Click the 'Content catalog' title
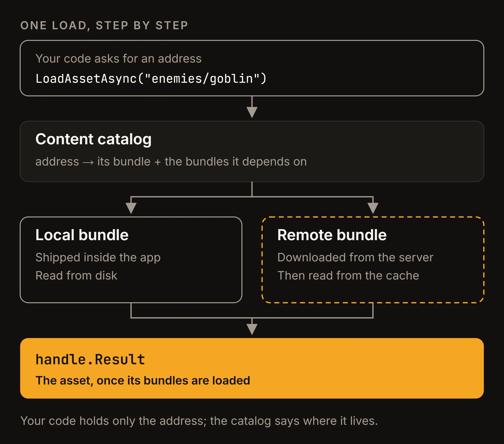The height and width of the screenshot is (444, 504). (x=93, y=139)
